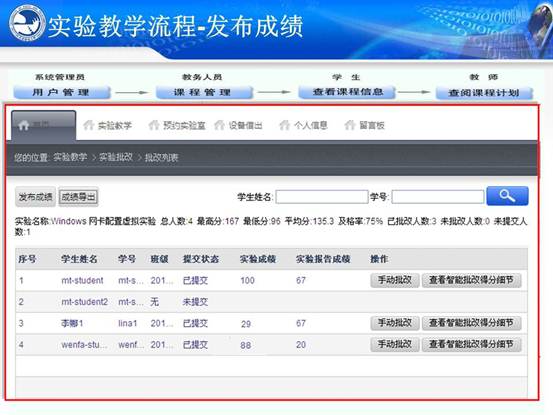The image size is (553, 415).
Task: Click the home icon in the first tab
Action: [24, 125]
